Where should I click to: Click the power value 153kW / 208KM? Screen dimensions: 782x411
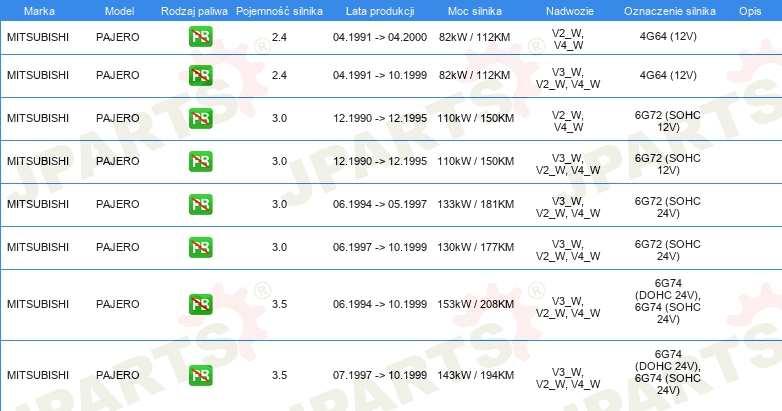pyautogui.click(x=475, y=304)
